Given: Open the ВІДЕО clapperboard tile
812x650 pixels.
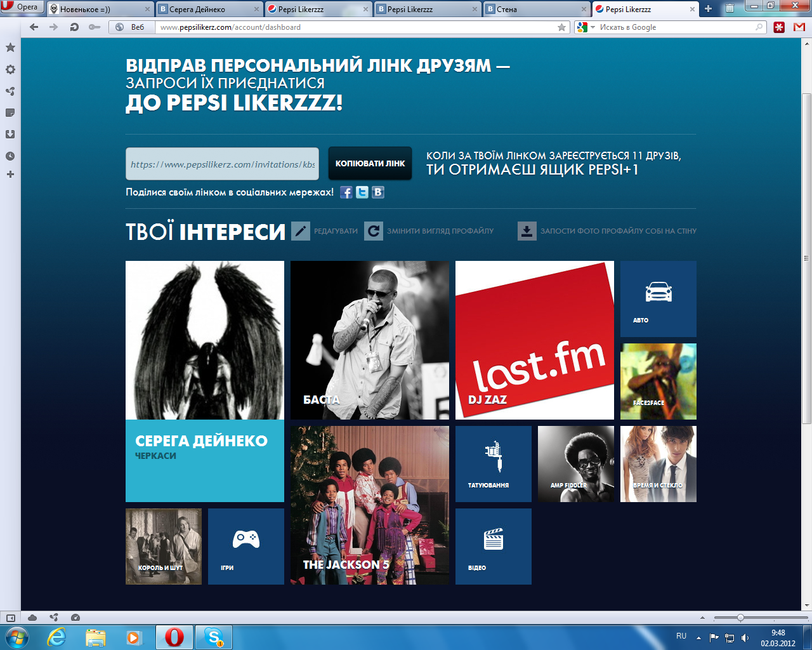Looking at the screenshot, I should click(x=494, y=547).
